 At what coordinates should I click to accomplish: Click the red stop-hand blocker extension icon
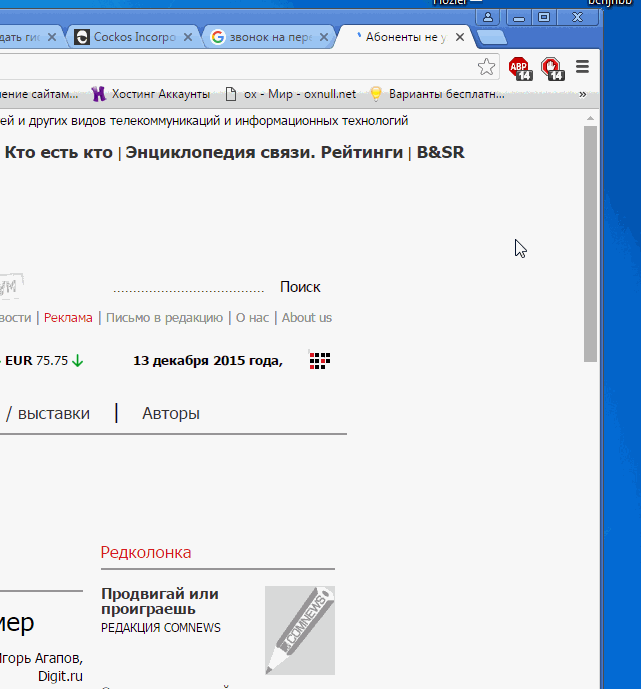point(553,68)
